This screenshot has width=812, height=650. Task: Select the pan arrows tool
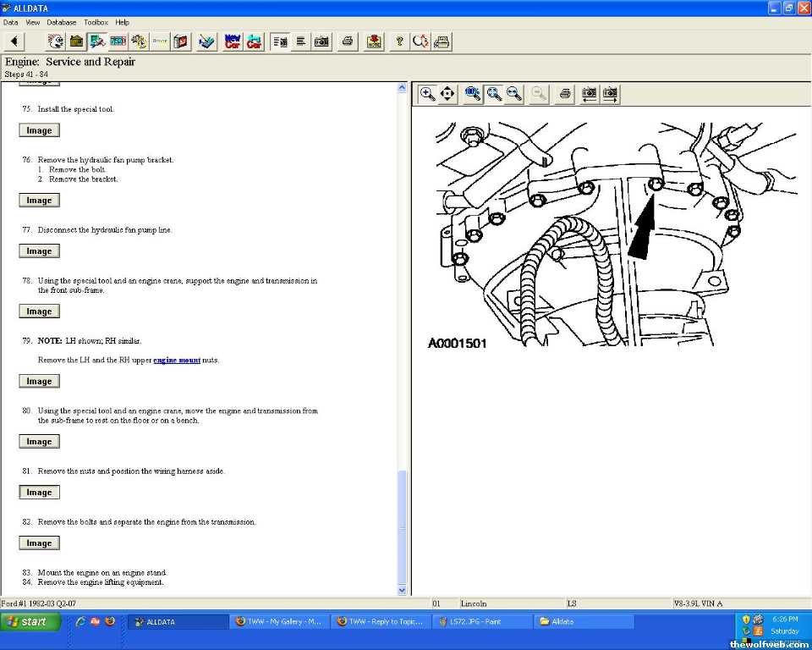point(447,94)
